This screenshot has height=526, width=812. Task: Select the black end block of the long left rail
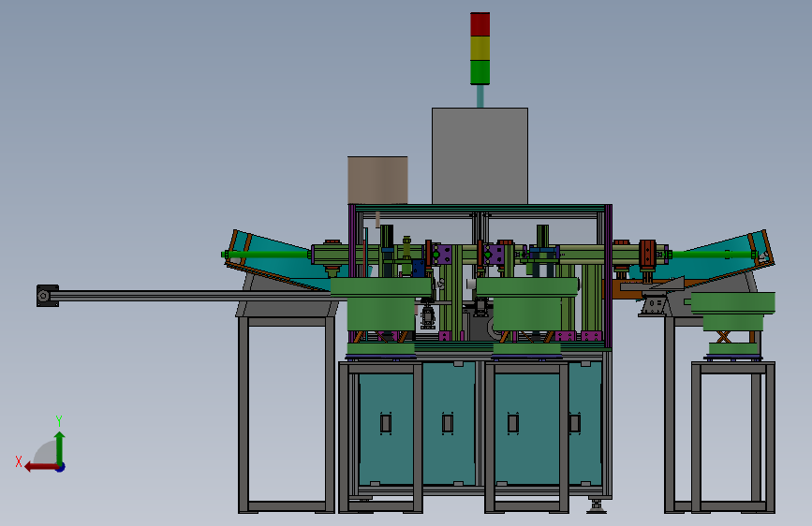(47, 296)
